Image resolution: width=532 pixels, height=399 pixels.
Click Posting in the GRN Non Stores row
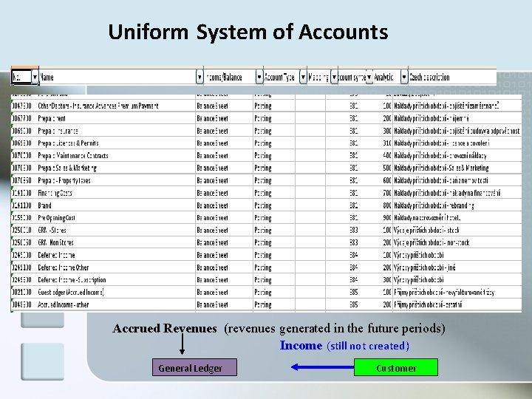263,242
